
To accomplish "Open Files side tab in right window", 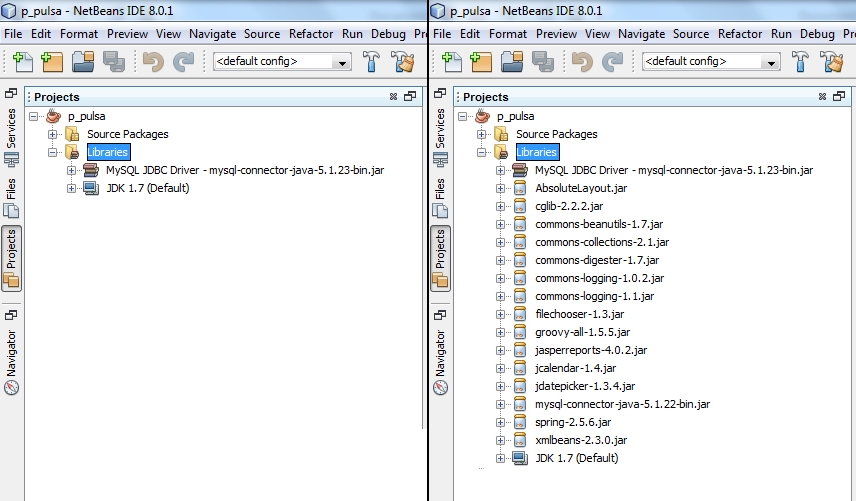I will [x=441, y=197].
